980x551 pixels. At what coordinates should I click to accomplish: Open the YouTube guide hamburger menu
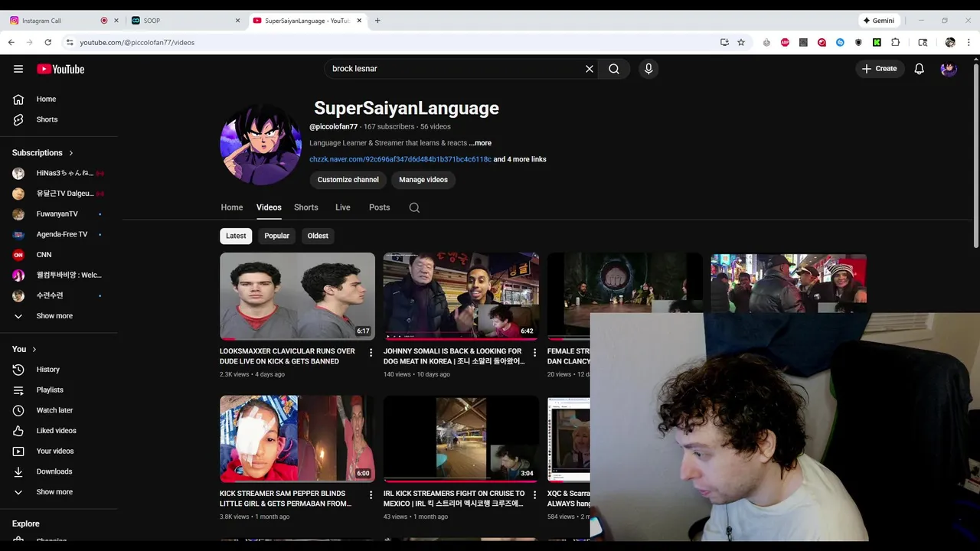[18, 69]
